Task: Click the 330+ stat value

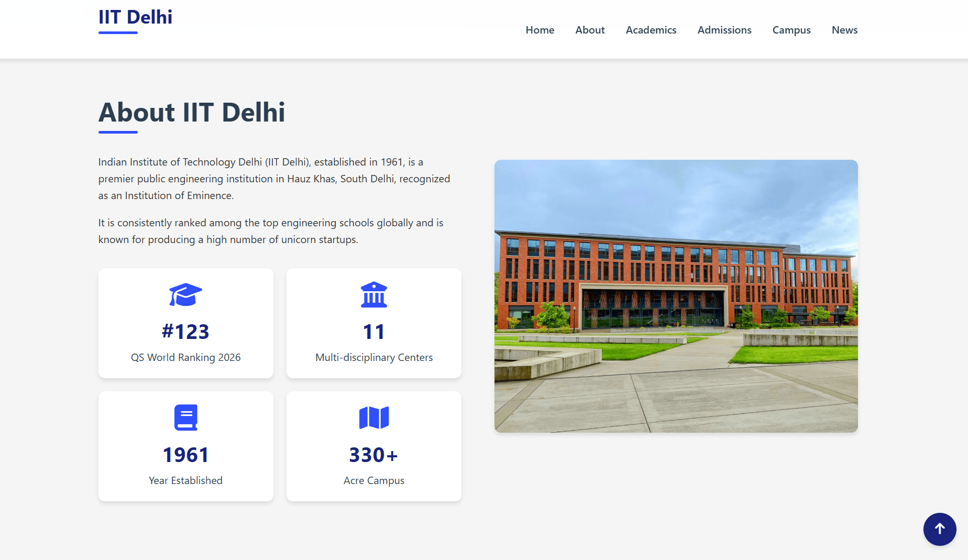Action: (374, 455)
